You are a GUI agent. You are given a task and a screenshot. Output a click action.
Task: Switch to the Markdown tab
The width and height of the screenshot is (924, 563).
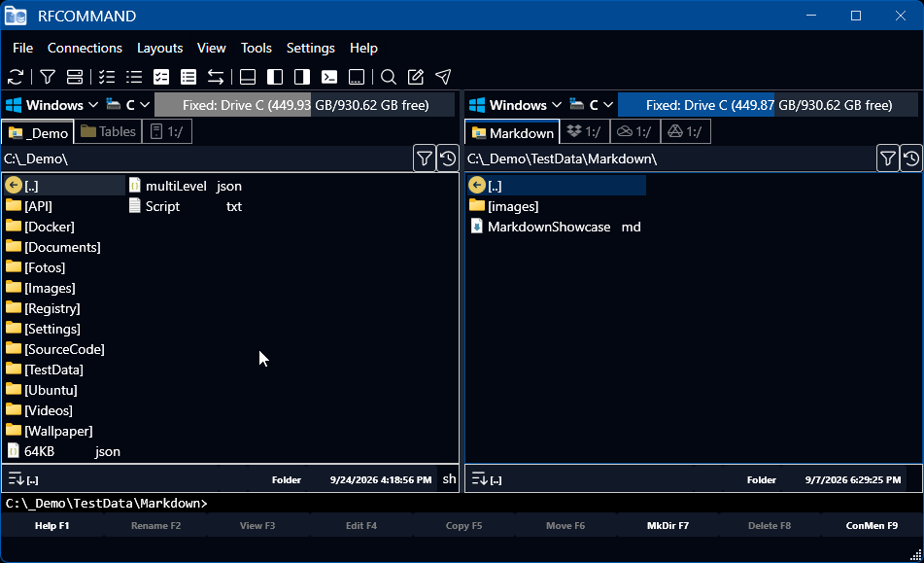point(512,132)
